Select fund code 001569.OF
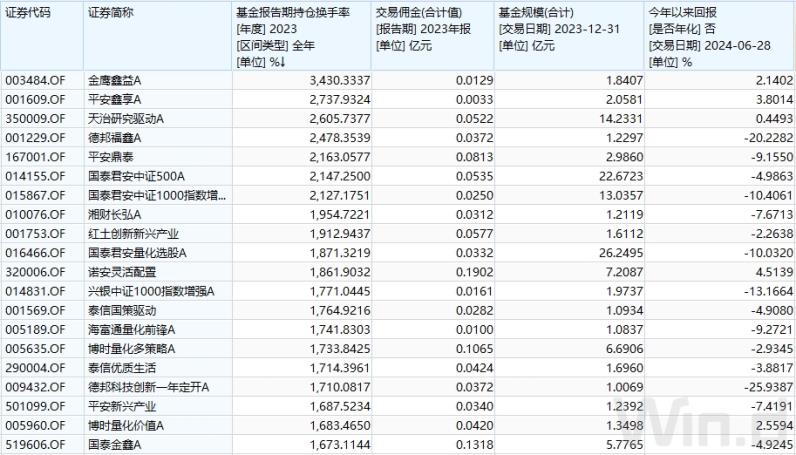796x455 pixels. [36, 310]
